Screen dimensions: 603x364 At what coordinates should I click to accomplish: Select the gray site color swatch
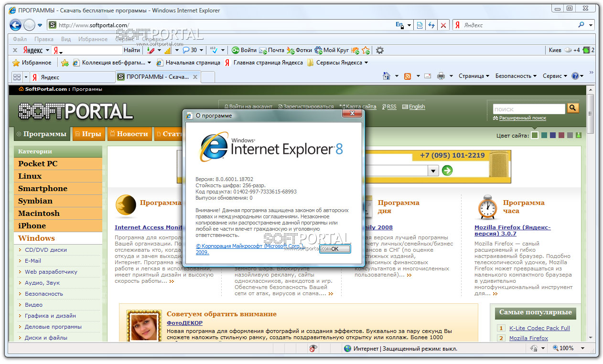pyautogui.click(x=570, y=136)
